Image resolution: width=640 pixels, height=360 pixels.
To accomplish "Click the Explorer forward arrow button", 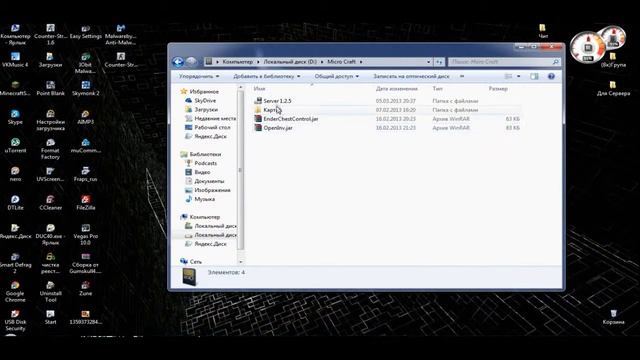I will point(191,62).
